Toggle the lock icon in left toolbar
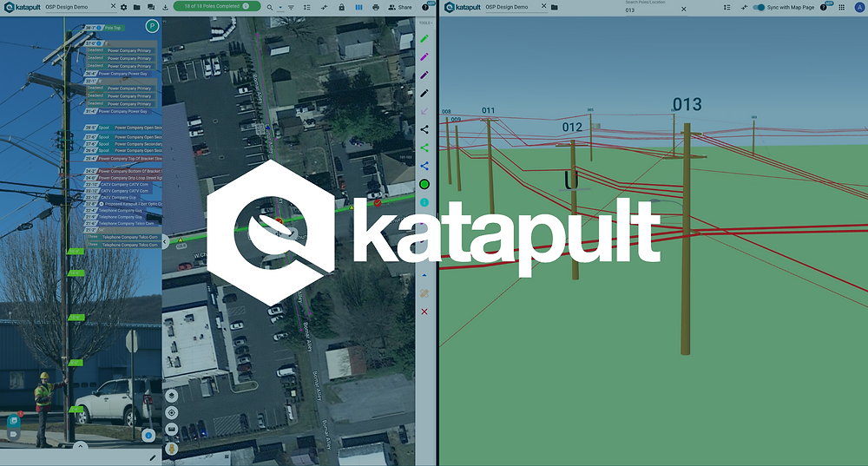The image size is (868, 466). coord(341,7)
